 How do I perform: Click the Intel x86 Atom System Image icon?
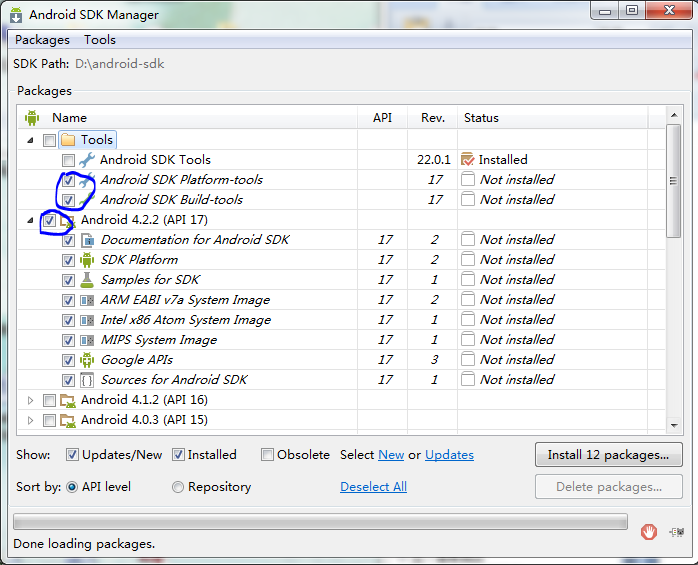click(x=87, y=320)
